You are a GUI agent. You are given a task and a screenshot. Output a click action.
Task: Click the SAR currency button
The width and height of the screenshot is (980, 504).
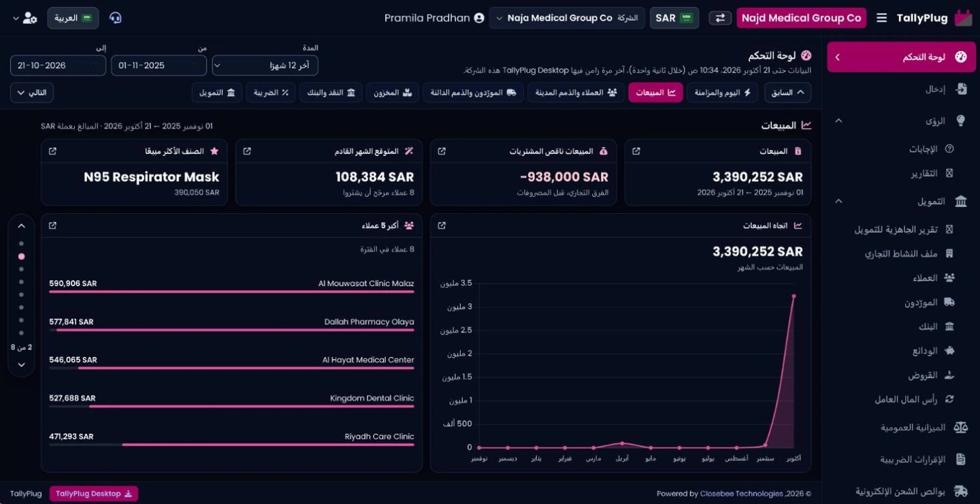click(674, 18)
